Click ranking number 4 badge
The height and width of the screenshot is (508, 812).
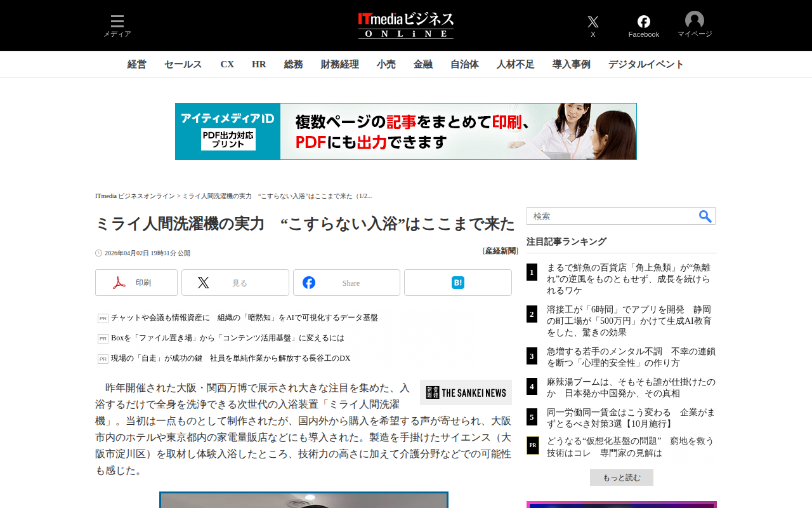532,386
